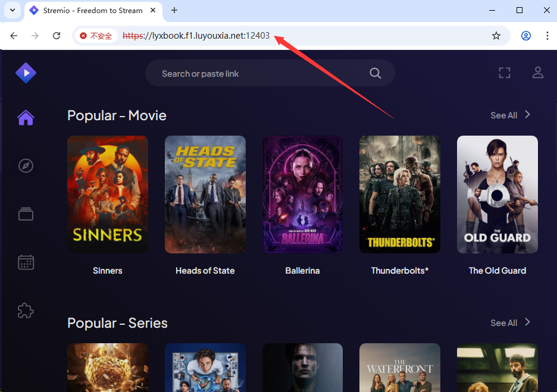This screenshot has width=557, height=392.
Task: Open The Waterfront series poster
Action: click(x=400, y=368)
